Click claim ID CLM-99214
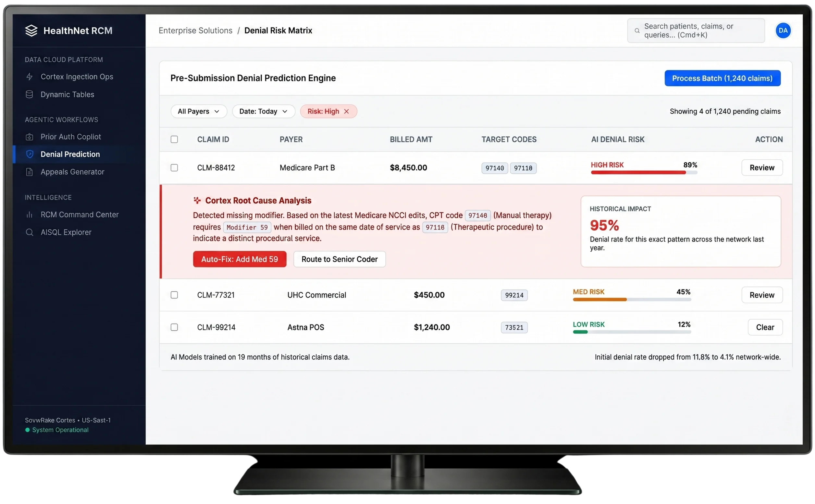This screenshot has width=815, height=504. tap(216, 327)
